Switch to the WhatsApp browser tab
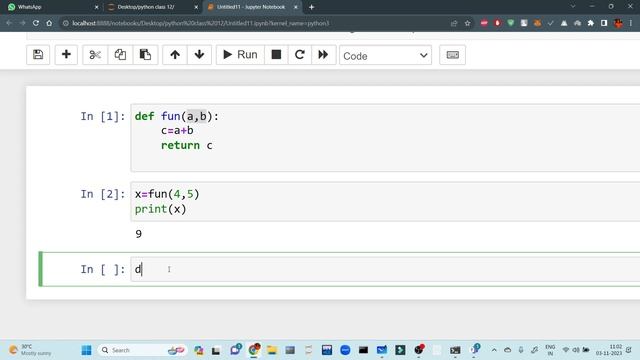This screenshot has height=360, width=640. [x=51, y=7]
